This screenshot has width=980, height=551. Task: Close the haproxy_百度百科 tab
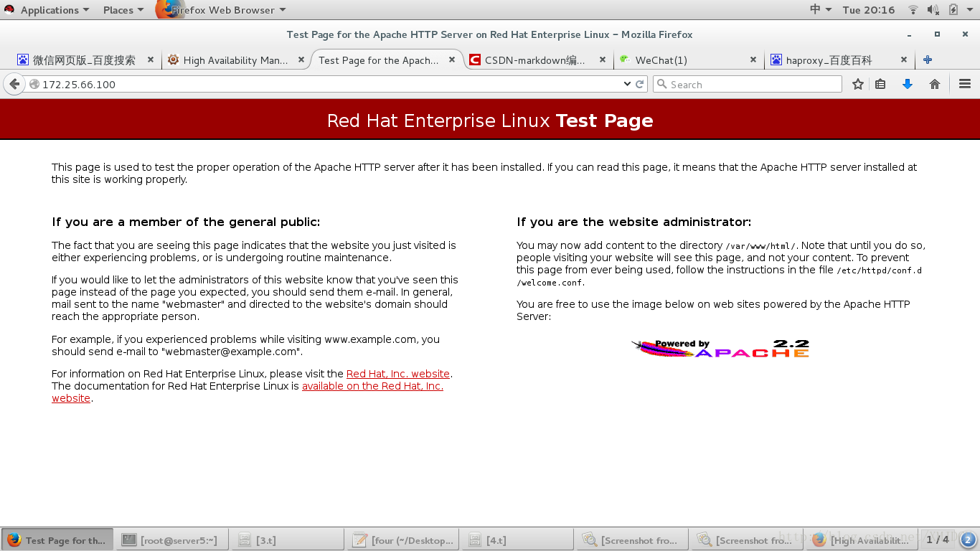904,60
